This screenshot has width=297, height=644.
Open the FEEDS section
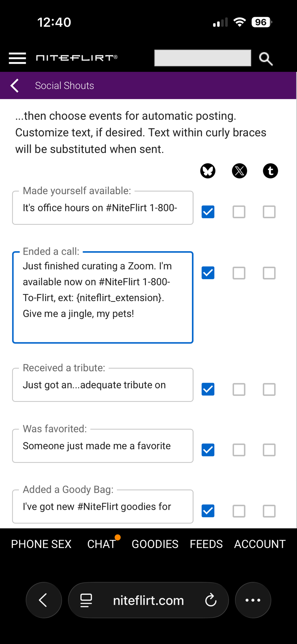(x=206, y=544)
